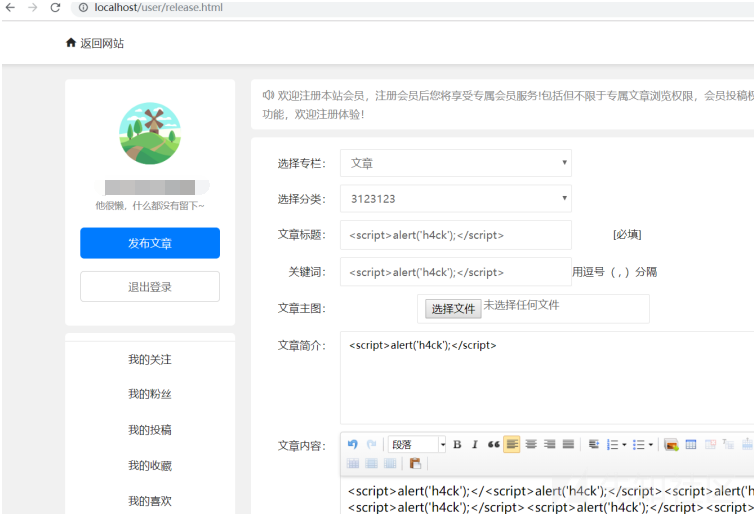
Task: Click the 关键词 input field
Action: (x=455, y=272)
